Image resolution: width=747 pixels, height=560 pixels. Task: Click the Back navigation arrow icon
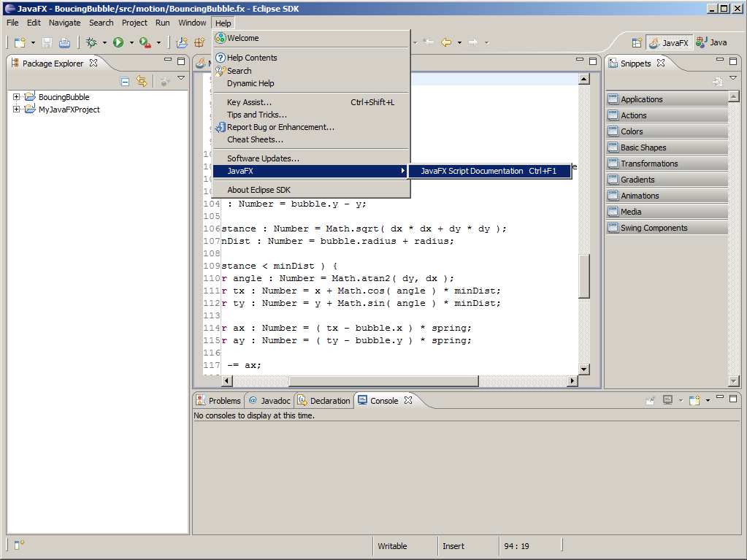(445, 42)
